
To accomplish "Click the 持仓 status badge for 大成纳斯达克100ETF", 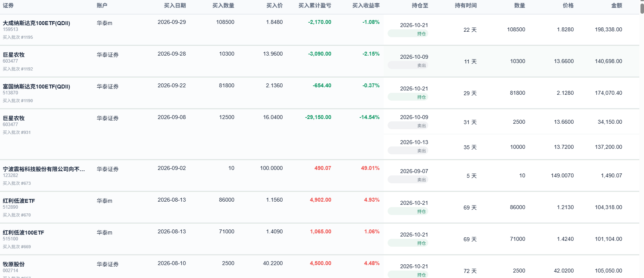I will coord(408,34).
